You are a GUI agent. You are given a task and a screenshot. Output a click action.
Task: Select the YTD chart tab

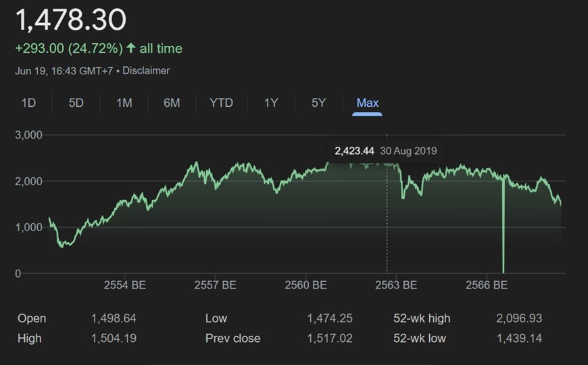tap(221, 103)
